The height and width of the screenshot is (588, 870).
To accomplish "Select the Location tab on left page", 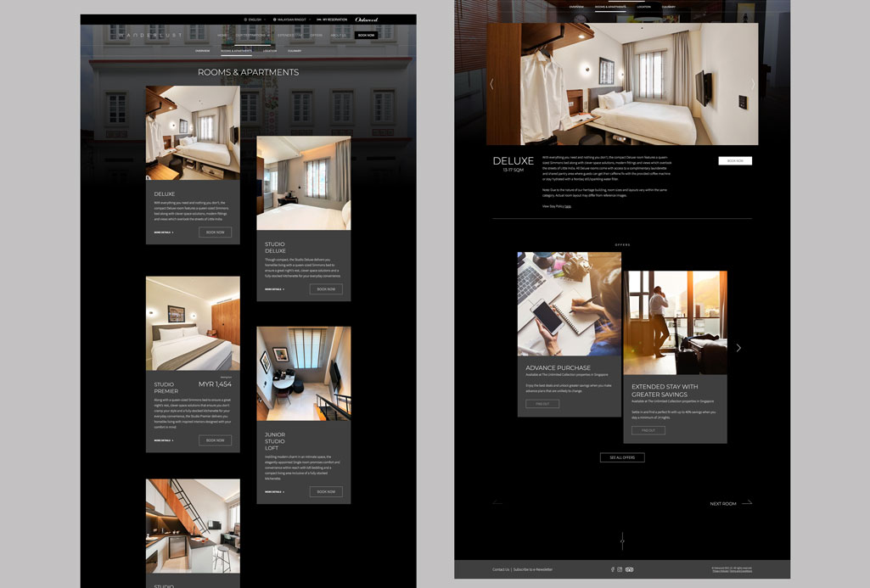I will [270, 51].
